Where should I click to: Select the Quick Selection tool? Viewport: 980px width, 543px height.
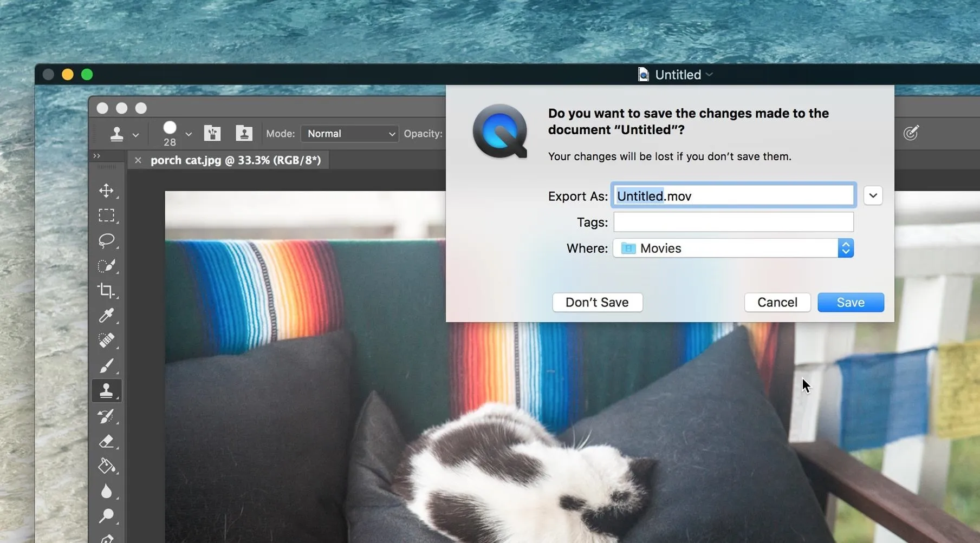(106, 265)
